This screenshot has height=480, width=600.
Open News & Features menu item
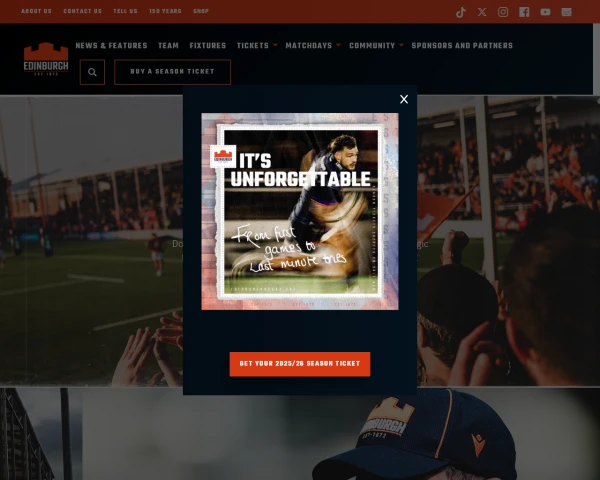pos(111,46)
